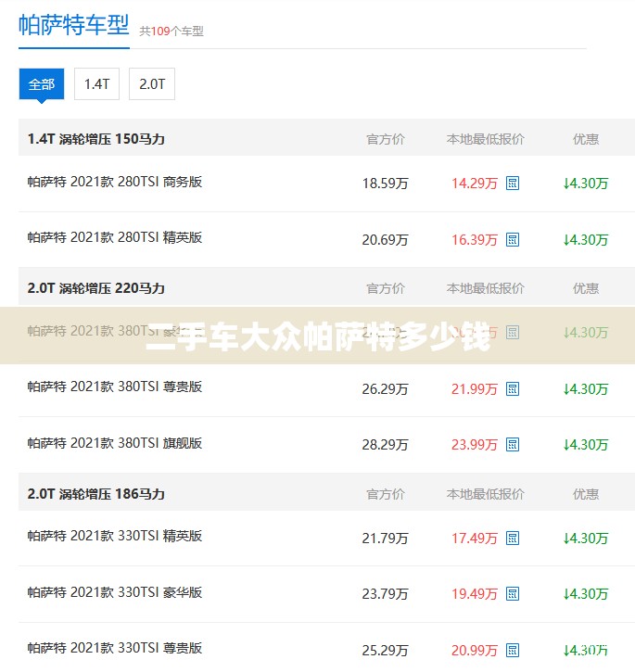Click the 20.99万 local price
635x672 pixels.
[475, 650]
